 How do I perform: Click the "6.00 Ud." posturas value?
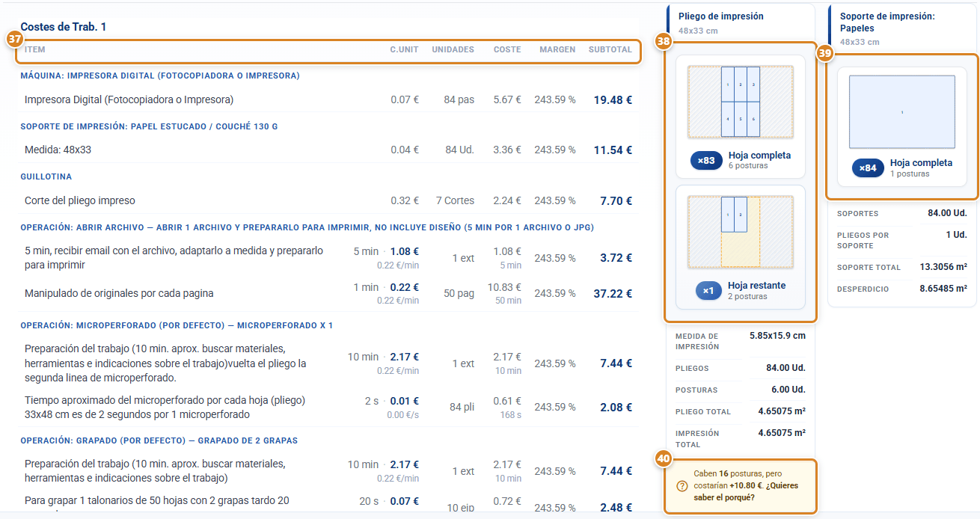click(x=788, y=390)
